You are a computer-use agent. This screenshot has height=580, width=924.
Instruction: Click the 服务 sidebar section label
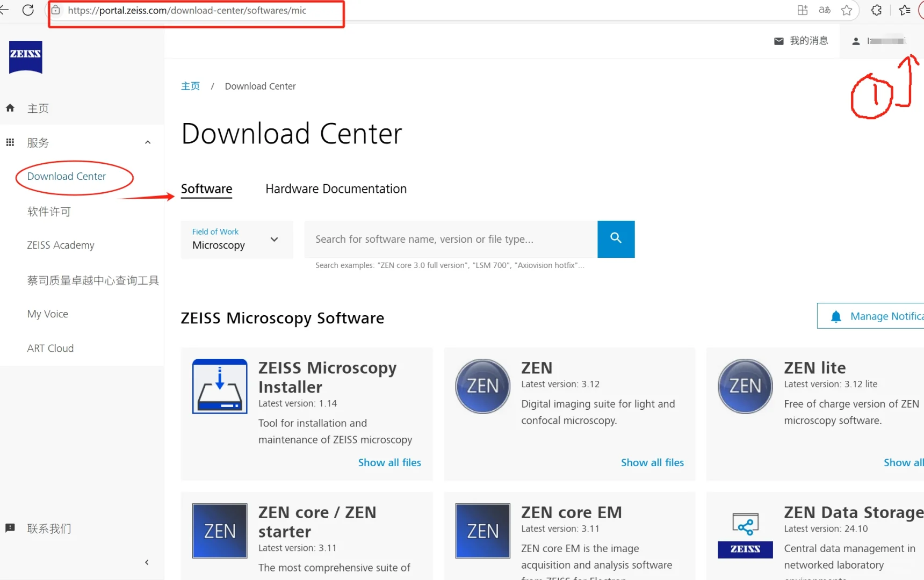point(38,143)
